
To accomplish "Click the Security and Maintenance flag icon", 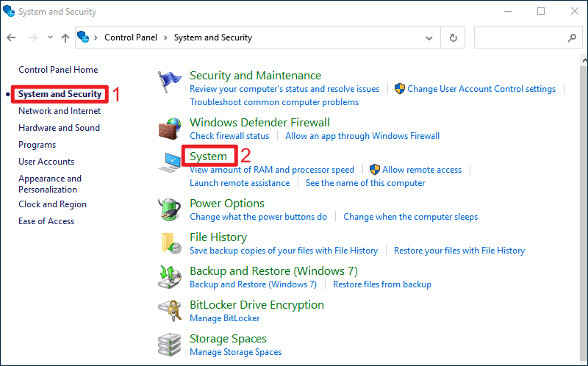I will click(x=169, y=82).
